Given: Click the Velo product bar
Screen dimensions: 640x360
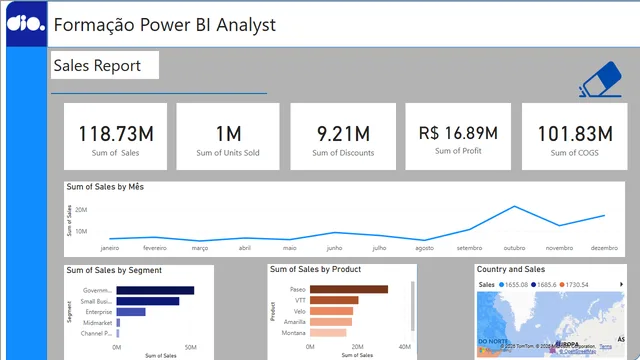Looking at the screenshot, I should (x=331, y=311).
